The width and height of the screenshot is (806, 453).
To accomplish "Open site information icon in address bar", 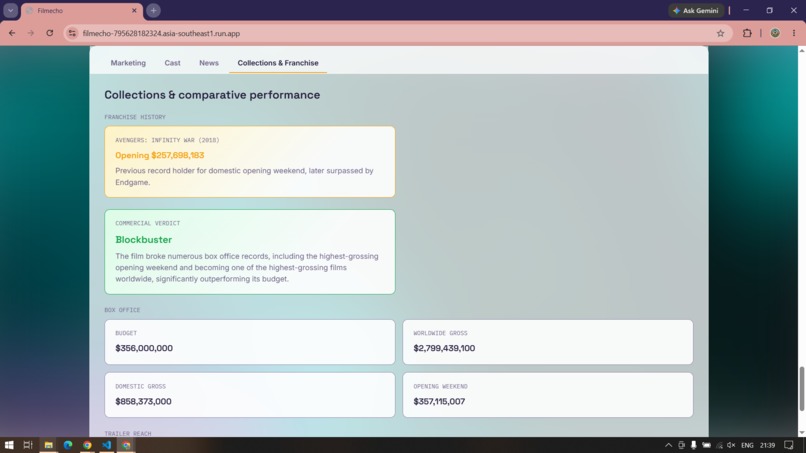I will pyautogui.click(x=72, y=33).
